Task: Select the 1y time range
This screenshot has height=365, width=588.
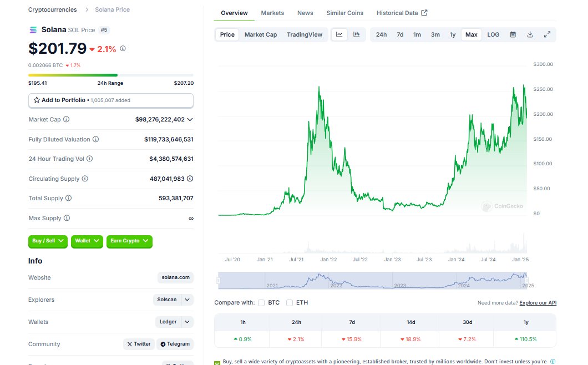Action: (x=453, y=34)
